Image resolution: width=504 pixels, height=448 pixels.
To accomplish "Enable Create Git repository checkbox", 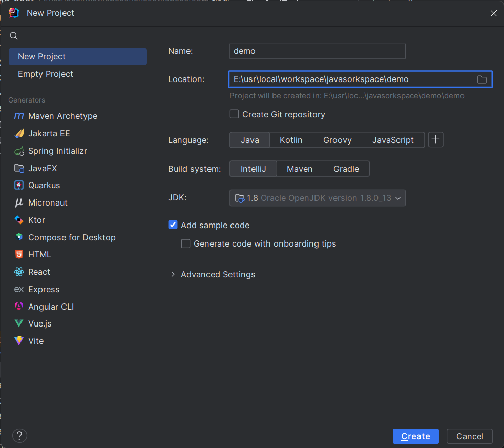I will [x=234, y=114].
